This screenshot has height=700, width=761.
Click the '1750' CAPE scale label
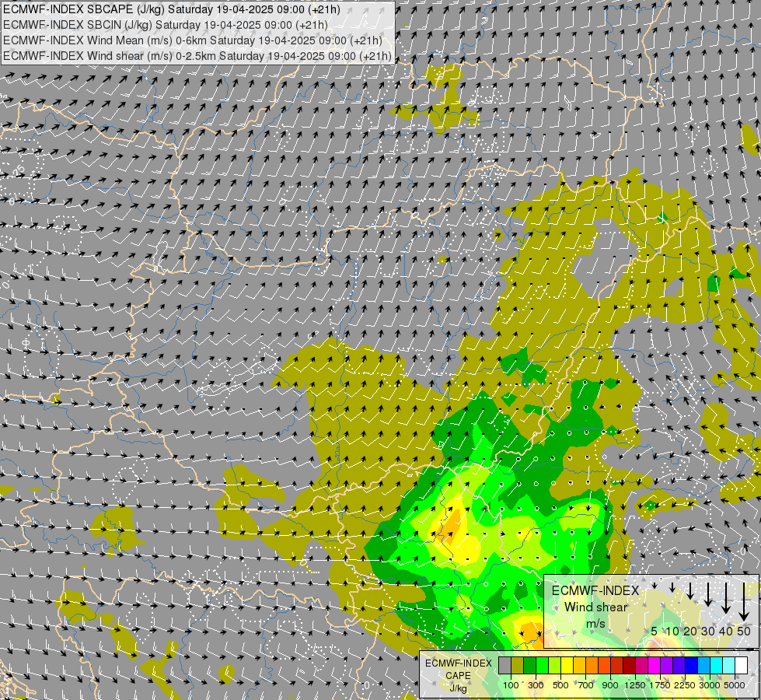pyautogui.click(x=660, y=685)
